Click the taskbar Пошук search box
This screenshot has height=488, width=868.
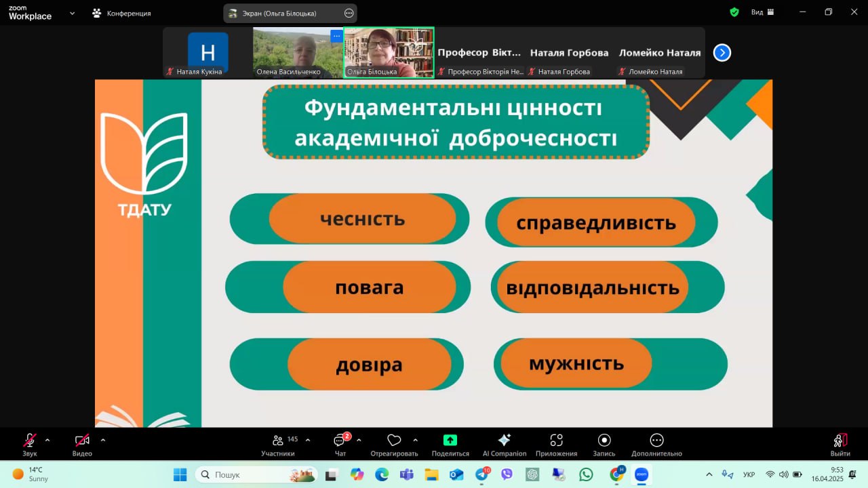(256, 474)
